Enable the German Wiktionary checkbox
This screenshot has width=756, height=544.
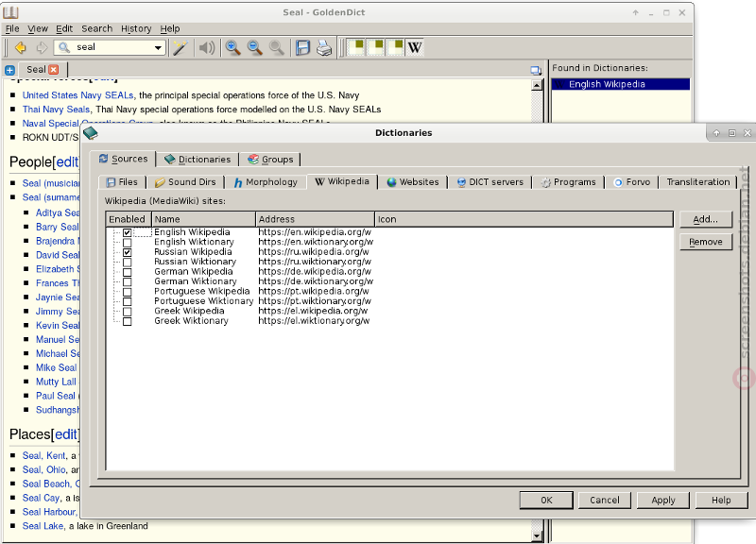pos(128,281)
